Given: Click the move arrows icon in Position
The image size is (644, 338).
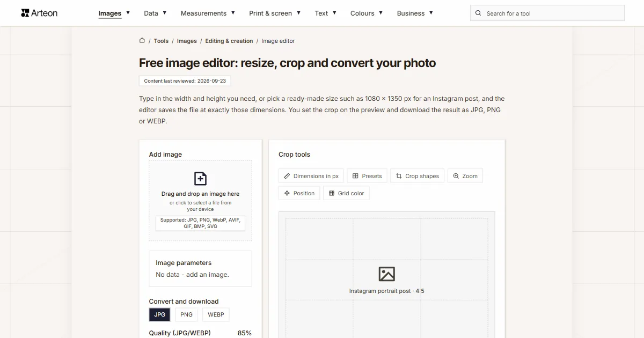Looking at the screenshot, I should coord(287,193).
